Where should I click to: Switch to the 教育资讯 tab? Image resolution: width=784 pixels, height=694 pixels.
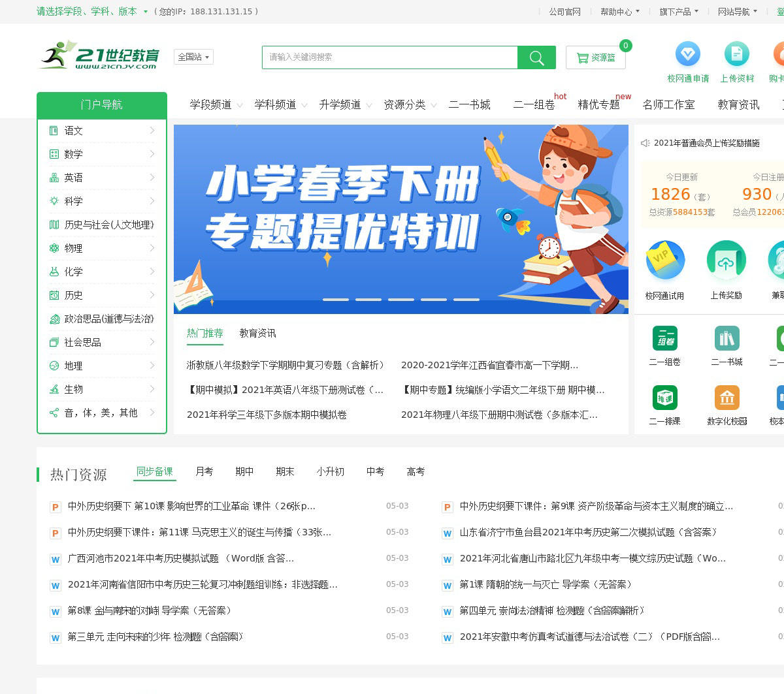[x=257, y=334]
